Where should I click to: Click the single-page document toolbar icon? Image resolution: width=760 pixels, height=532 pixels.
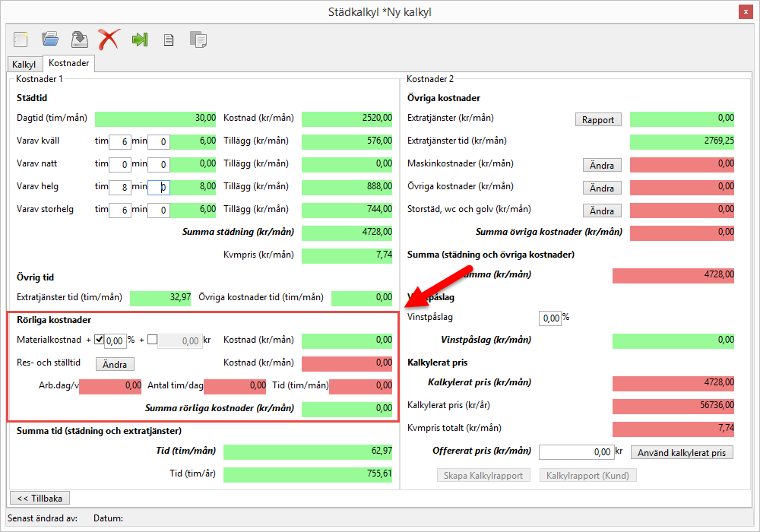[169, 40]
